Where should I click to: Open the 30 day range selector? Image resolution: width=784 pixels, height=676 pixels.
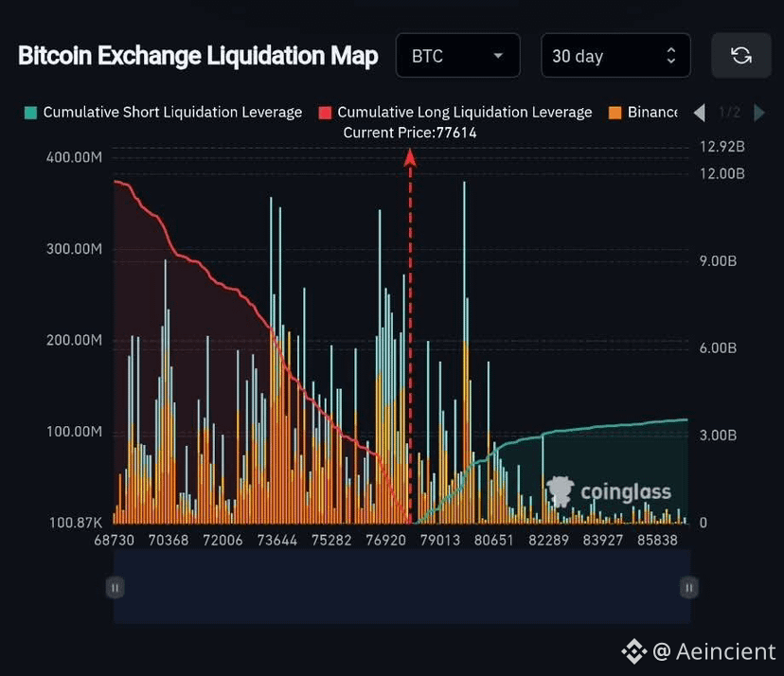coord(615,56)
